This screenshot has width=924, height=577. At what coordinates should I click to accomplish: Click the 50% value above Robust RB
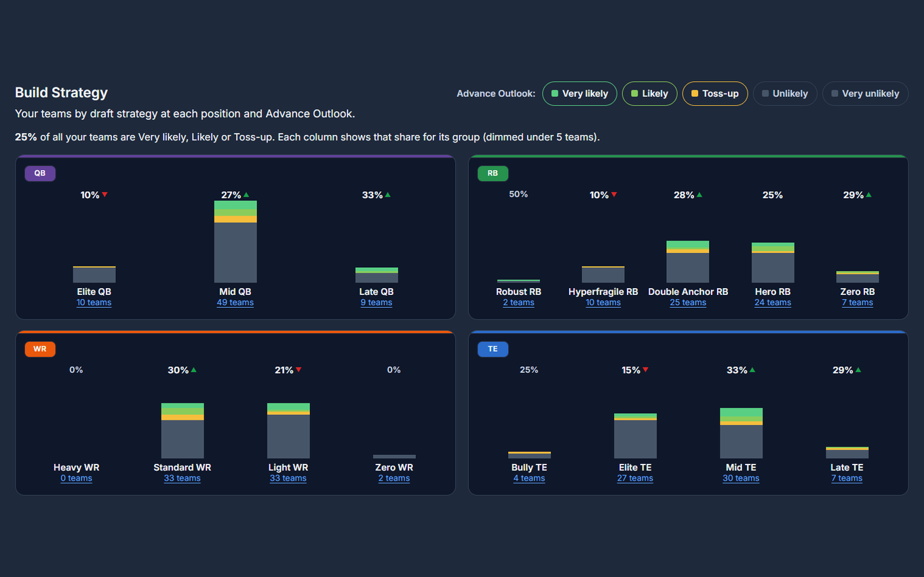[518, 195]
